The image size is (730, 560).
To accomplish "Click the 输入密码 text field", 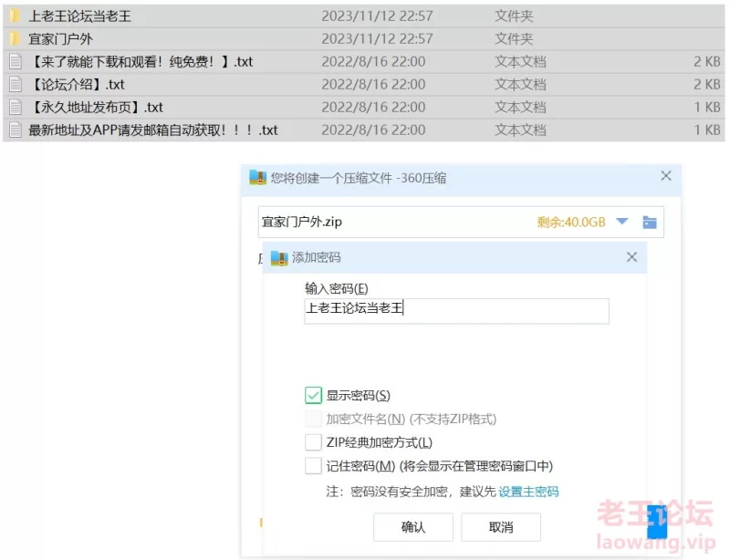I will (x=457, y=311).
